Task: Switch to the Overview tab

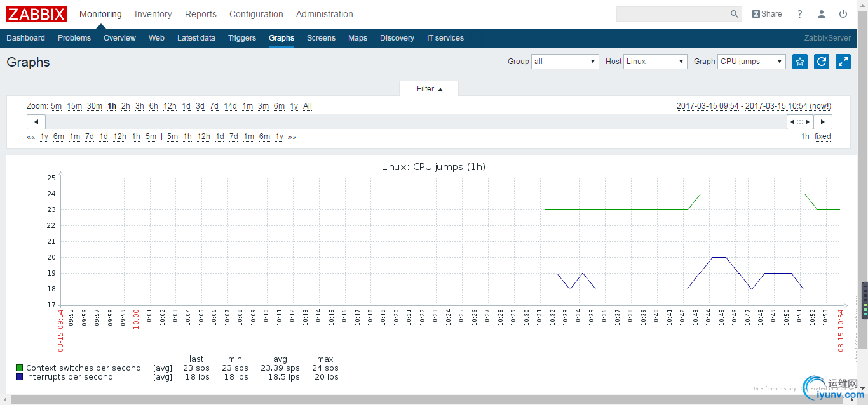Action: click(119, 38)
